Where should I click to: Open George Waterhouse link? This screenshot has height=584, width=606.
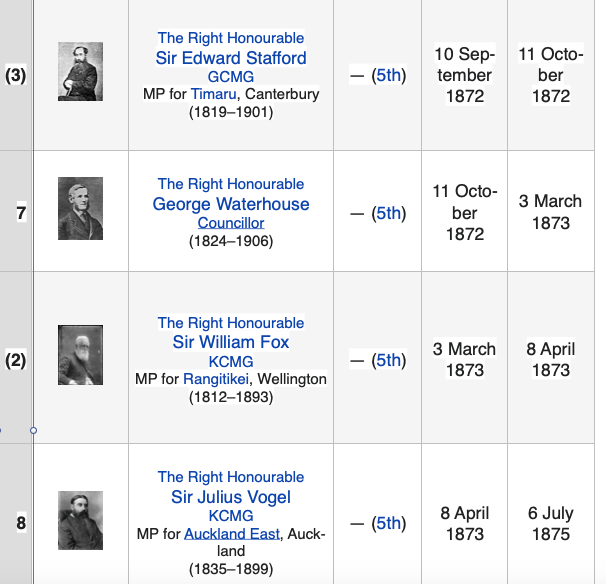[231, 204]
